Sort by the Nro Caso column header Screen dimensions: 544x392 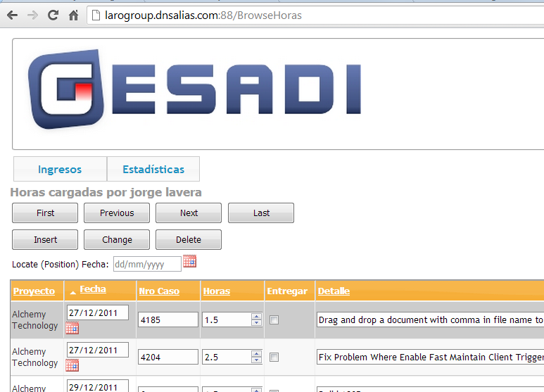click(159, 291)
